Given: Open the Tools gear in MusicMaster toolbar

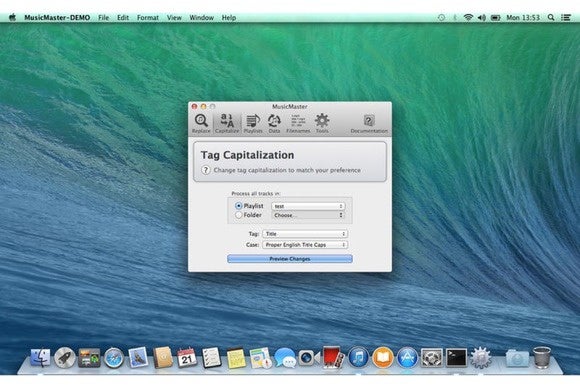Looking at the screenshot, I should pyautogui.click(x=322, y=124).
